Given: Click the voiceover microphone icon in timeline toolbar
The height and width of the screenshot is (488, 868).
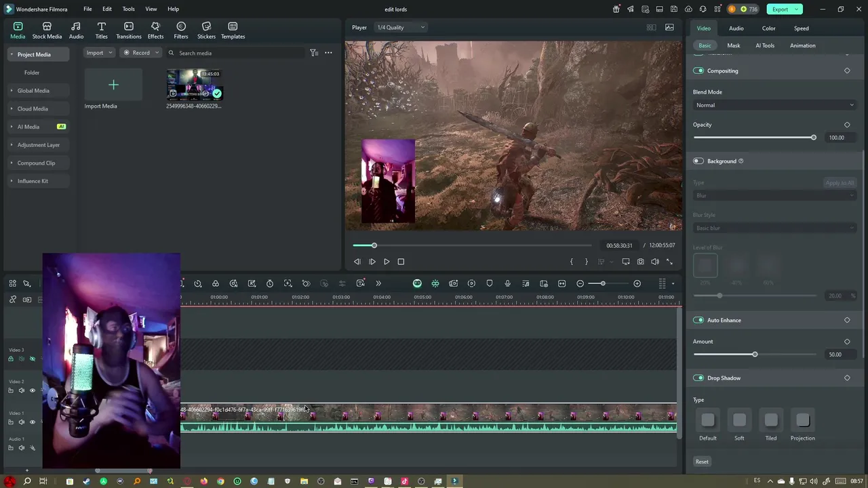Looking at the screenshot, I should (x=507, y=283).
